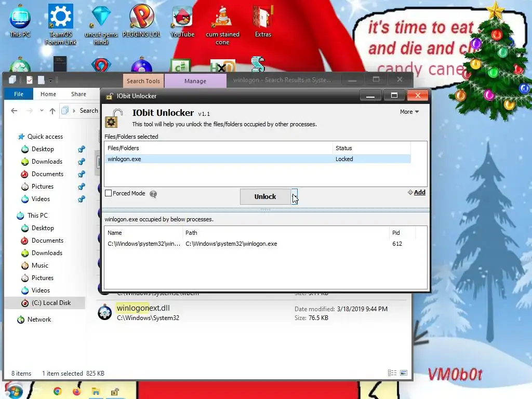Select Quick access in navigation pane
Image resolution: width=532 pixels, height=399 pixels.
41,137
